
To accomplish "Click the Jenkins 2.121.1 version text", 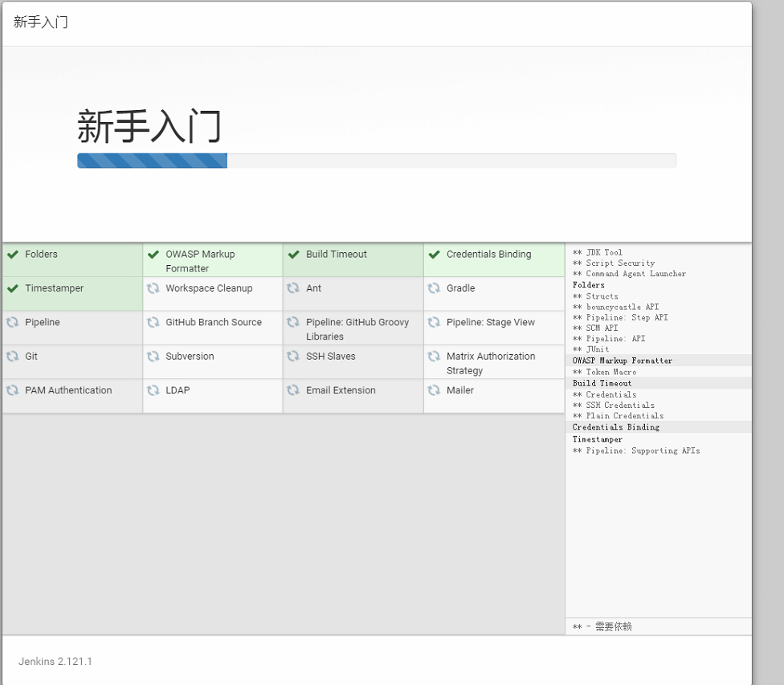I will coord(55,661).
